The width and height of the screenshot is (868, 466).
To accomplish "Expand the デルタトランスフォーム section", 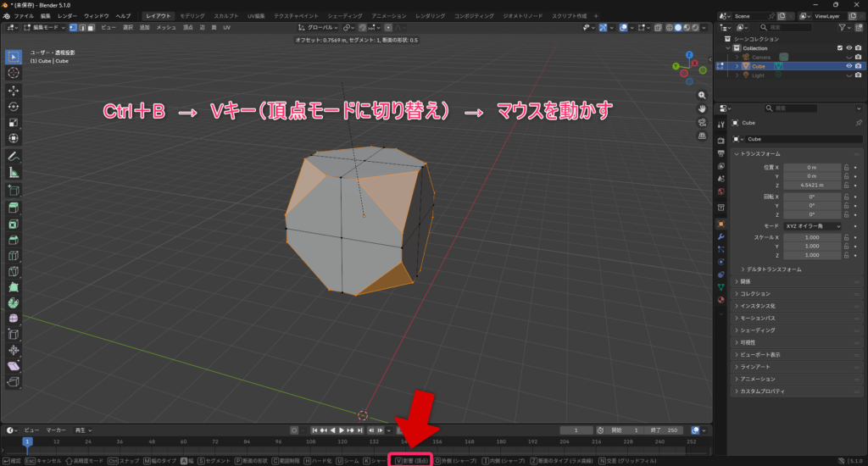I will pyautogui.click(x=773, y=269).
